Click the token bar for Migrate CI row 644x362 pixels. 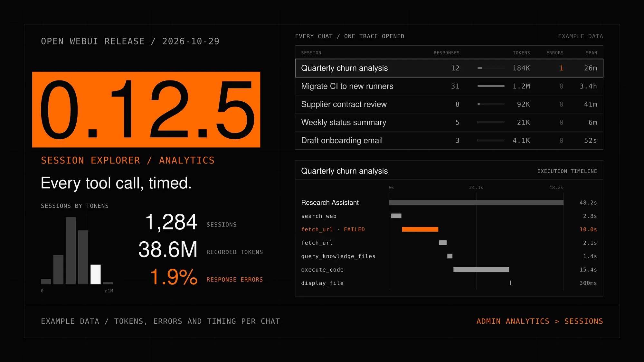tap(491, 86)
